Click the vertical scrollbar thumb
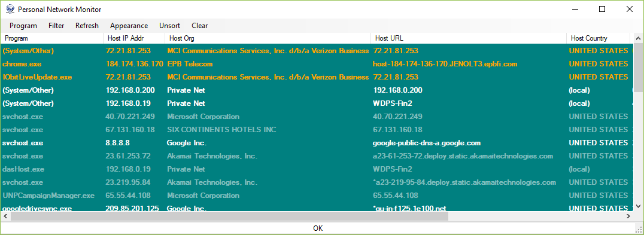The height and width of the screenshot is (235, 644). tap(638, 67)
